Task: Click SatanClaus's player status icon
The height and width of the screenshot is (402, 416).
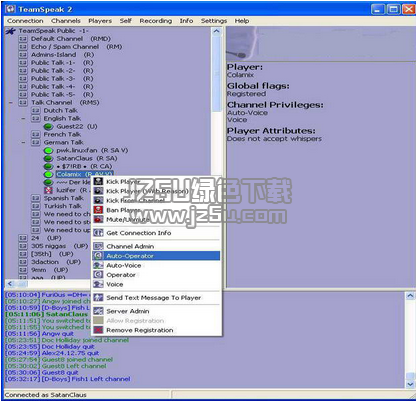Action: click(x=49, y=159)
